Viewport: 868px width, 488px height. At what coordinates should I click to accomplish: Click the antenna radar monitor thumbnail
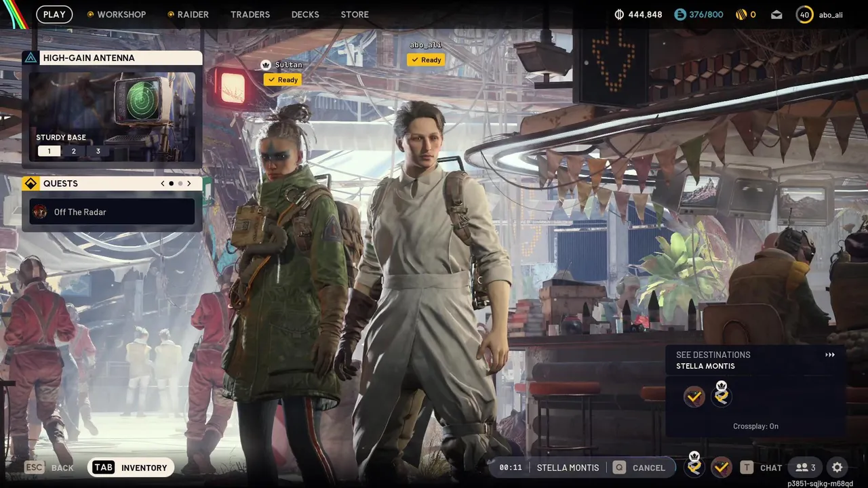[x=112, y=117]
